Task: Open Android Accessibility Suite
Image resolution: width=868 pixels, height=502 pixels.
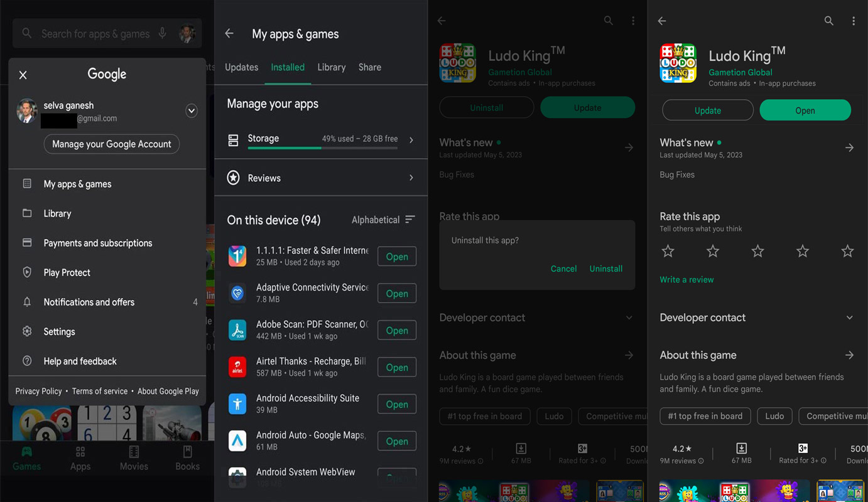Action: tap(397, 405)
